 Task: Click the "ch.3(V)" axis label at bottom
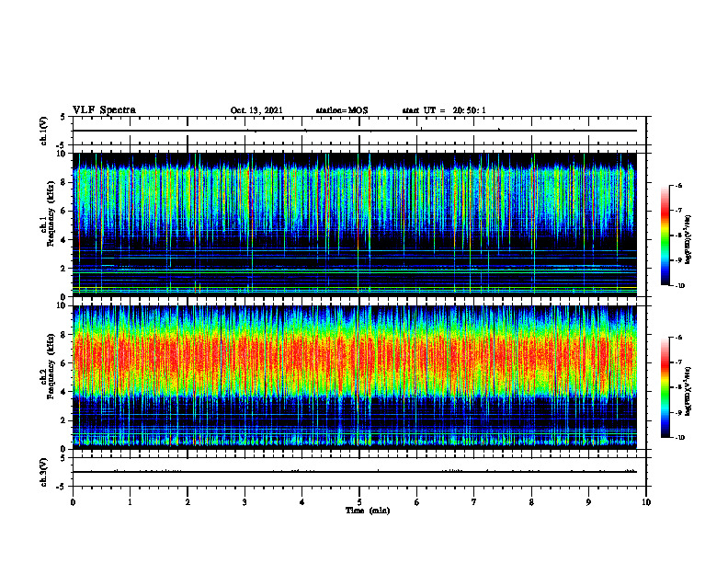click(44, 472)
